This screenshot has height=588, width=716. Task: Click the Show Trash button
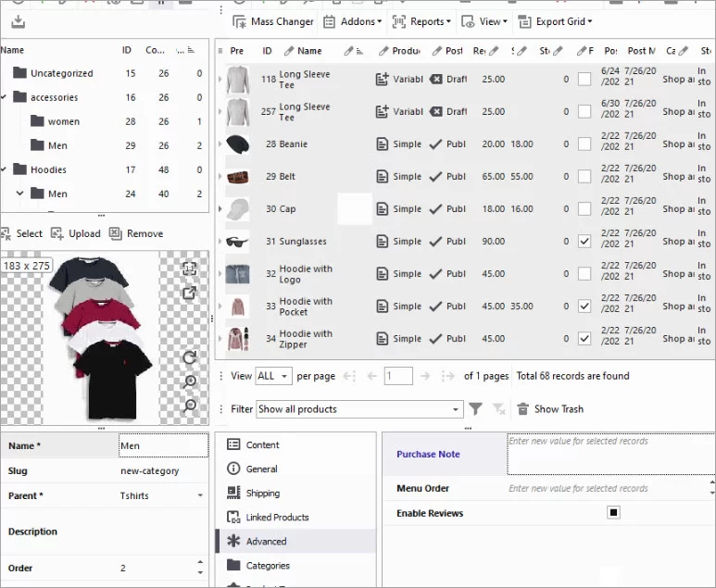point(550,408)
